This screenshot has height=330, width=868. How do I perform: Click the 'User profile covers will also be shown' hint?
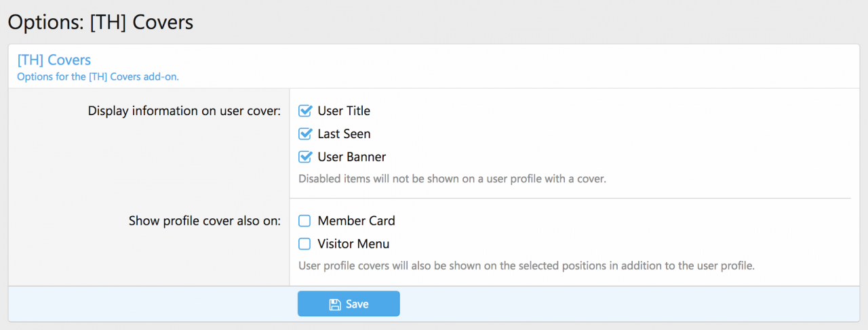[526, 265]
